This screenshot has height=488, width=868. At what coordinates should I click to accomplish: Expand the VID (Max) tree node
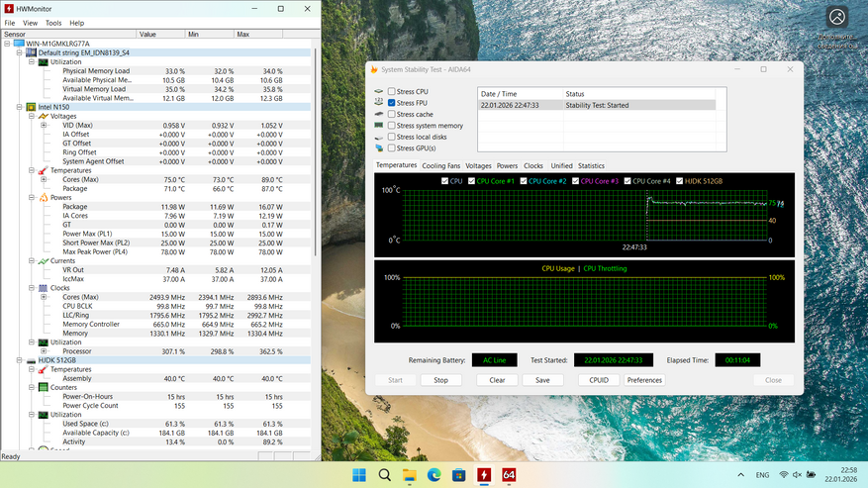(x=44, y=126)
